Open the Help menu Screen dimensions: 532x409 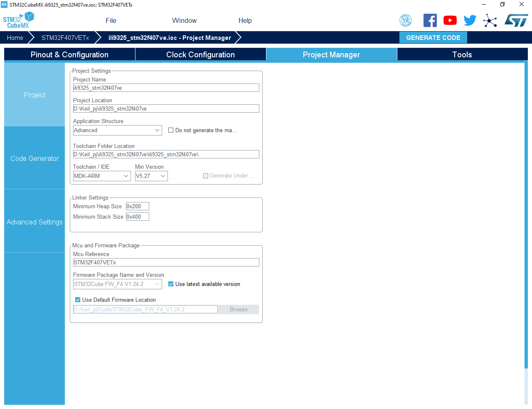coord(245,20)
